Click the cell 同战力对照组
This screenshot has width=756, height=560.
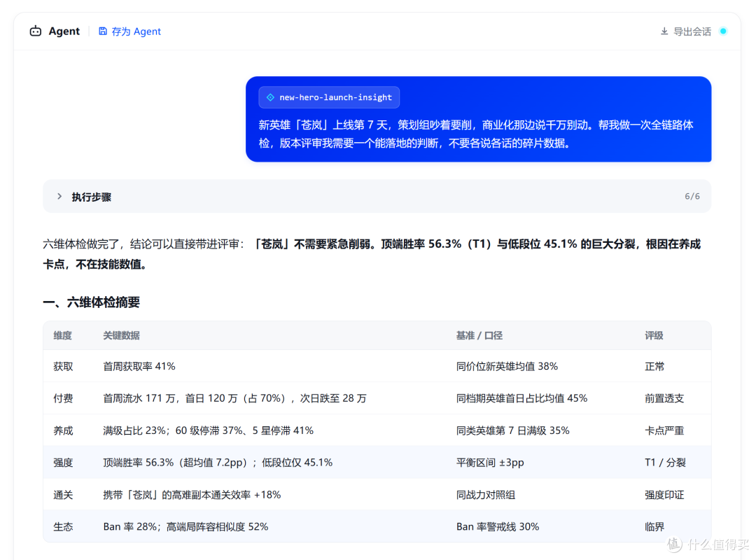pos(486,495)
